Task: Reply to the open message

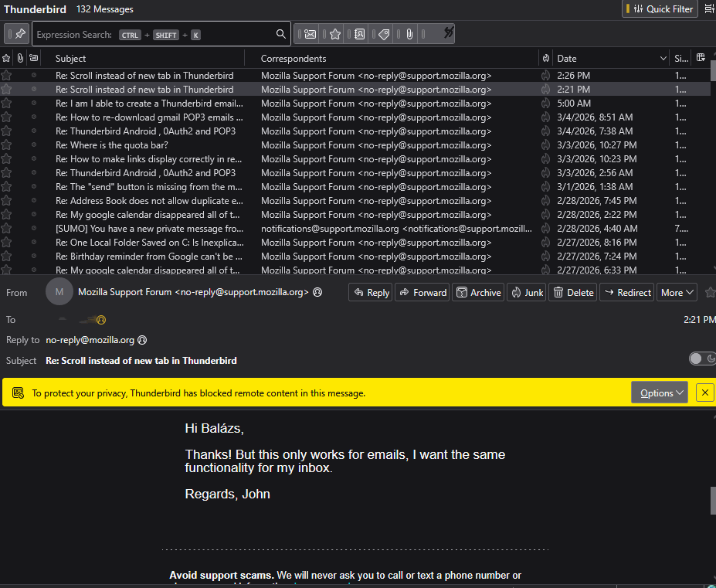Action: click(370, 292)
